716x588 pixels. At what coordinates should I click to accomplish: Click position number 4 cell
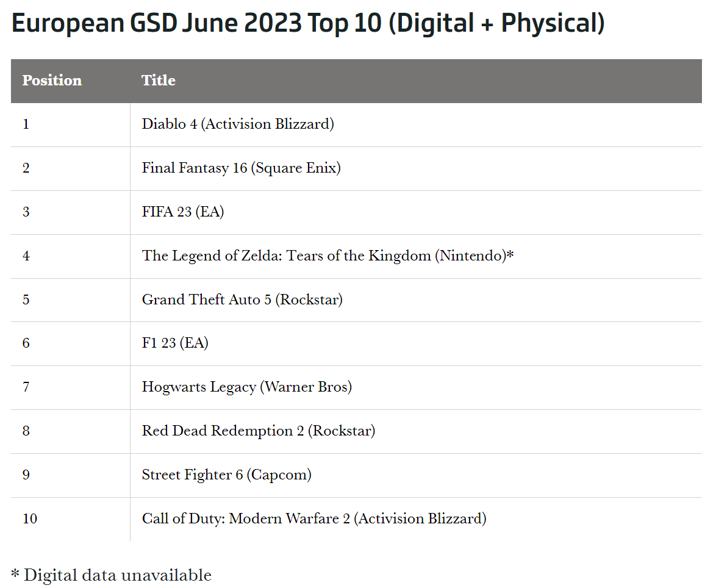point(26,256)
